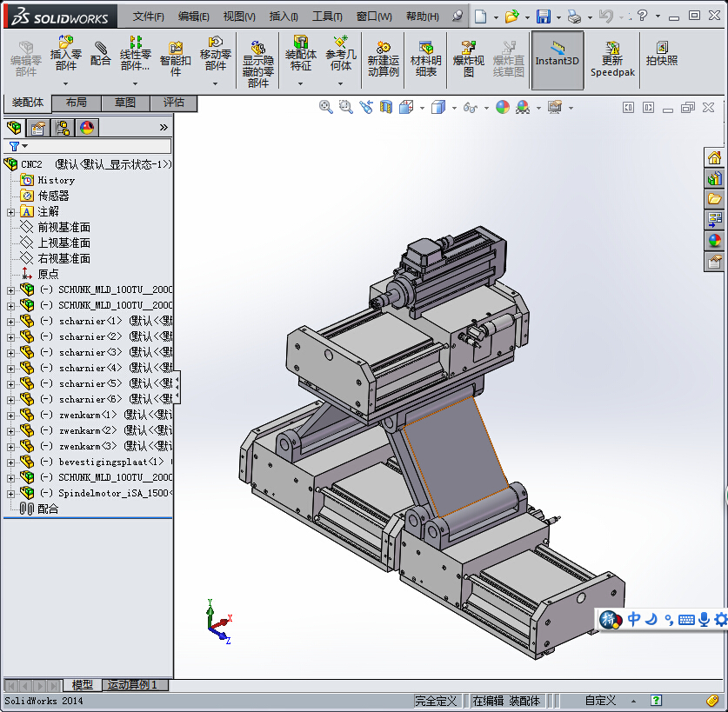Click the Edit Appearance color ball icon
The width and height of the screenshot is (728, 712).
pos(503,107)
